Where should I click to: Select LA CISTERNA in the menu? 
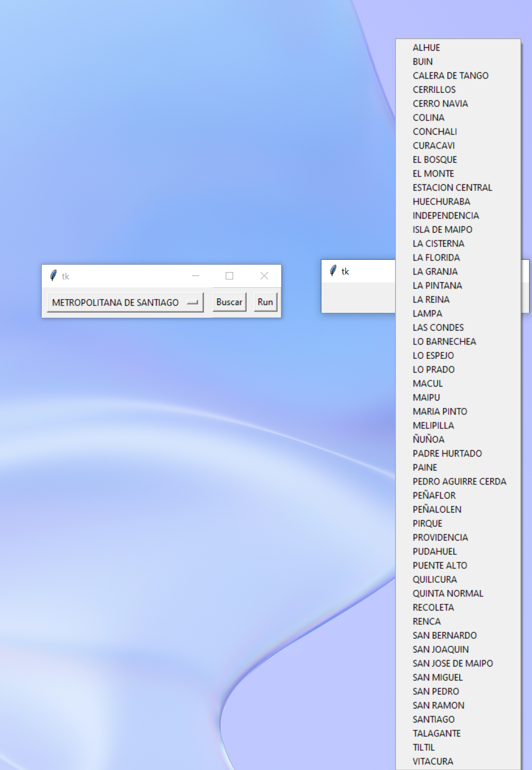pyautogui.click(x=458, y=244)
